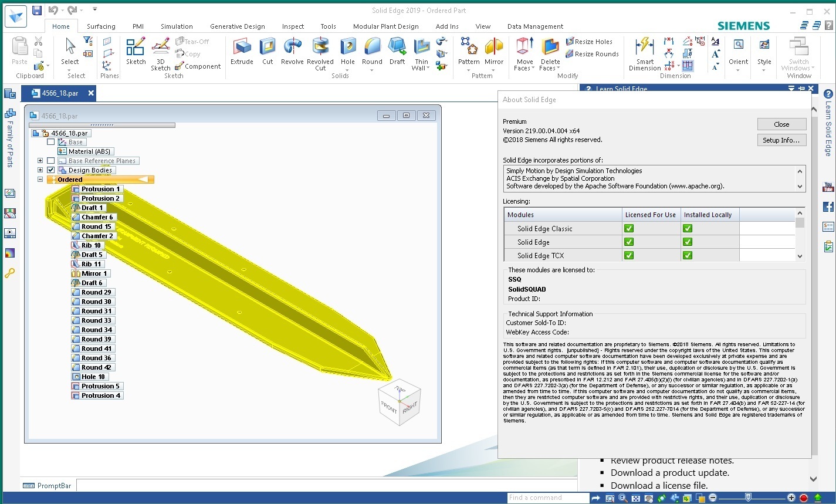
Task: Switch to the Surfacing ribbon tab
Action: 101,26
